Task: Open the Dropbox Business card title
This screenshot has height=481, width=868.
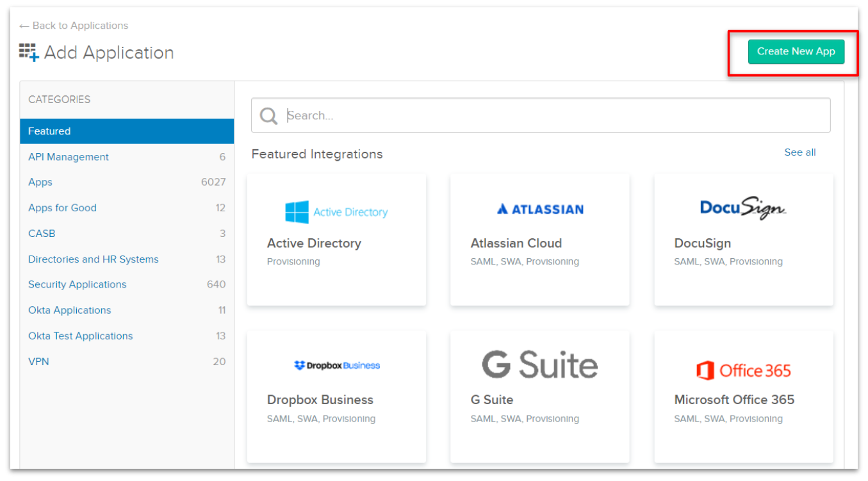Action: (320, 400)
